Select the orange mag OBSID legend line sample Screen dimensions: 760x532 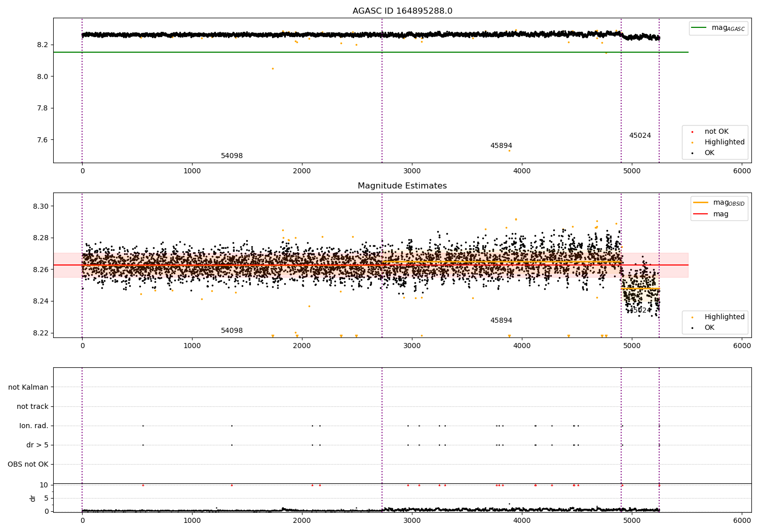[x=701, y=203]
